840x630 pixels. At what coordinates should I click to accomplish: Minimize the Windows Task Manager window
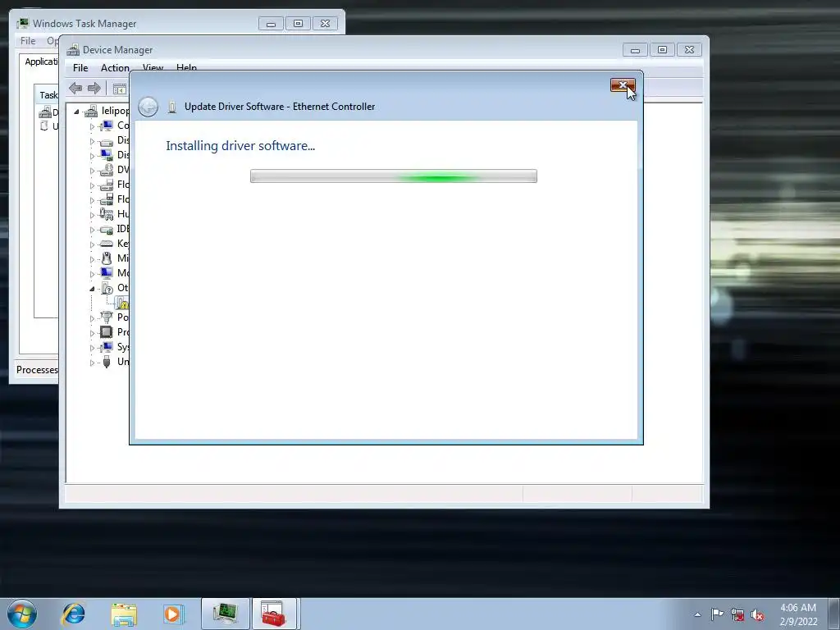click(x=271, y=24)
